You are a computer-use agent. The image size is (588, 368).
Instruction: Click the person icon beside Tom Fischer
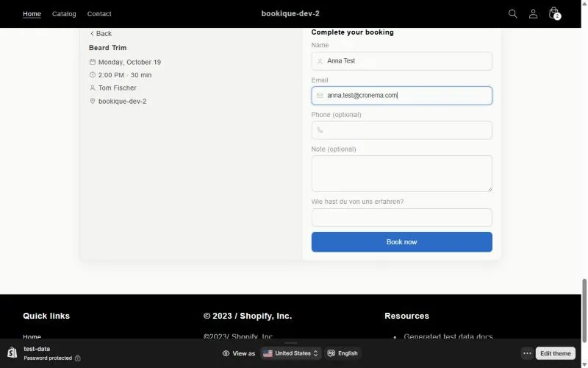(93, 88)
